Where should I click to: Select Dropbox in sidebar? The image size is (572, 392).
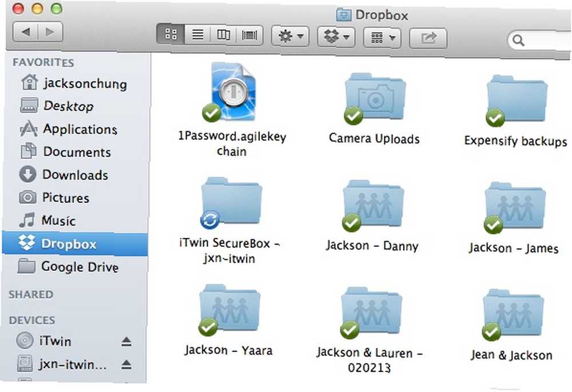74,243
